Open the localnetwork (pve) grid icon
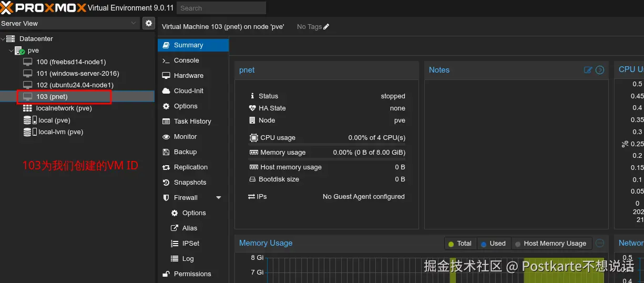 click(28, 108)
